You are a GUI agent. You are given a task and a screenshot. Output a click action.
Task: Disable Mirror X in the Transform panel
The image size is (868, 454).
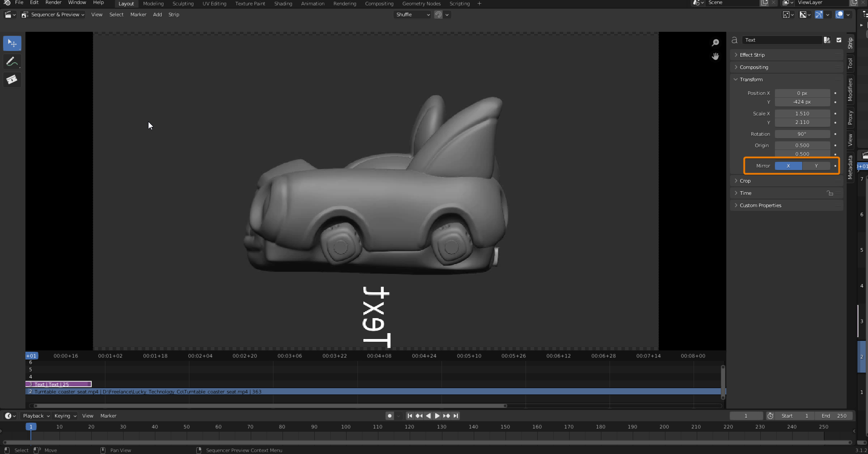[788, 166]
